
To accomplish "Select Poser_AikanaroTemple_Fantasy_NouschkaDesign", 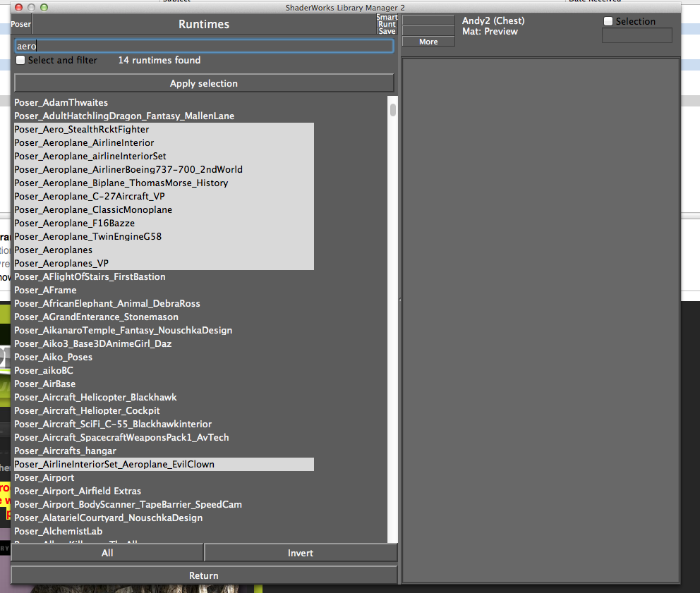I will point(164,330).
